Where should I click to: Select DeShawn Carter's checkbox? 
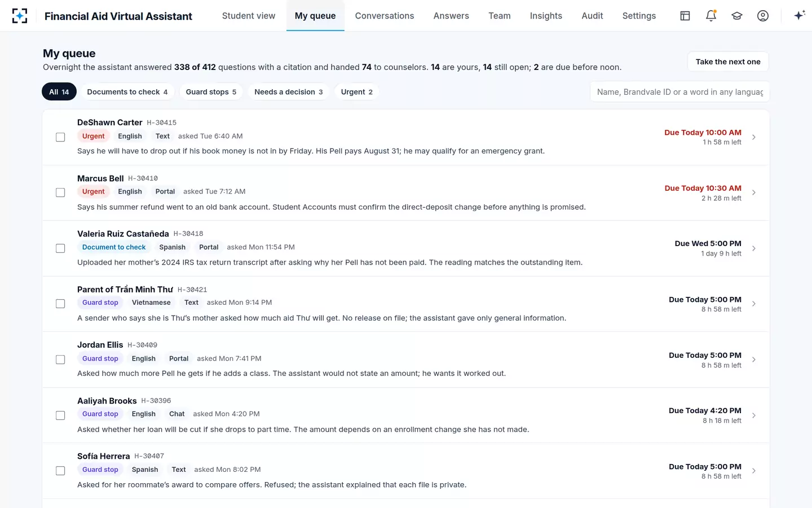point(60,137)
